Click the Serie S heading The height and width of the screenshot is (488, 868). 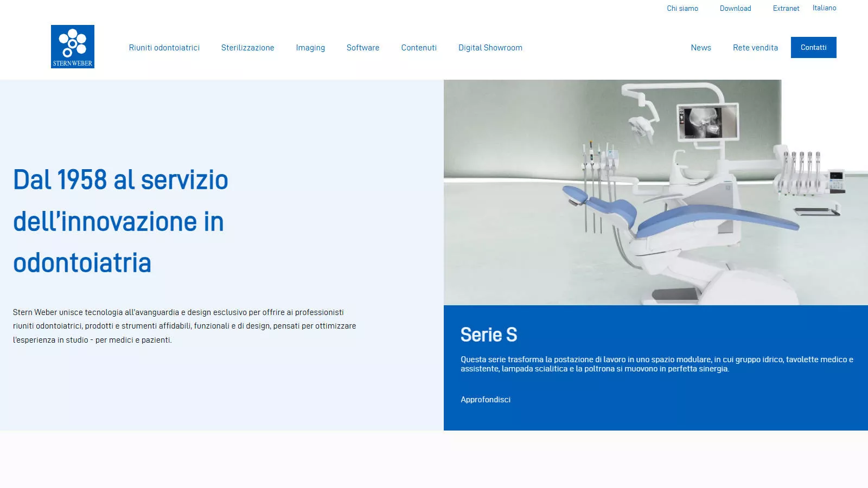[489, 335]
